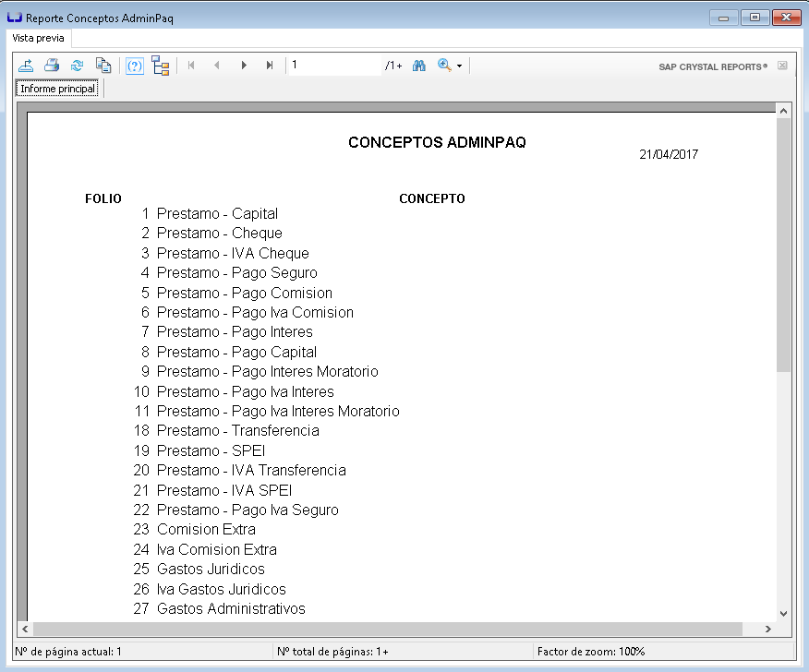Select row Gastos Administrativos
Image resolution: width=809 pixels, height=672 pixels.
231,609
